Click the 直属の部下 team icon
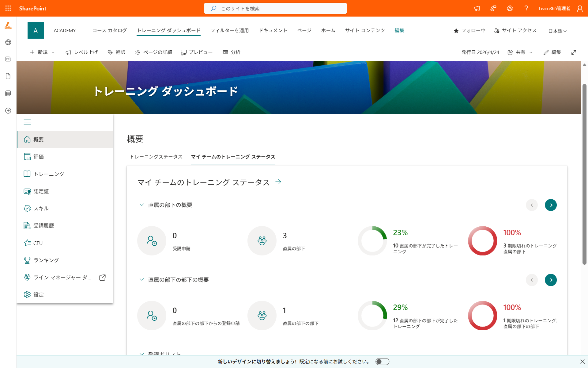The height and width of the screenshot is (368, 588). [x=262, y=241]
